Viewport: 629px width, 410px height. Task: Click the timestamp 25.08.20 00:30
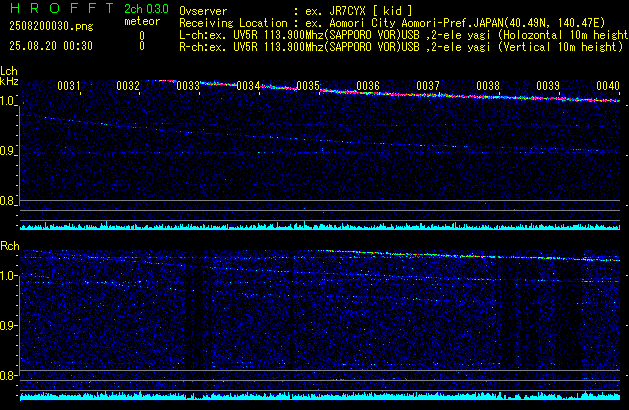51,46
